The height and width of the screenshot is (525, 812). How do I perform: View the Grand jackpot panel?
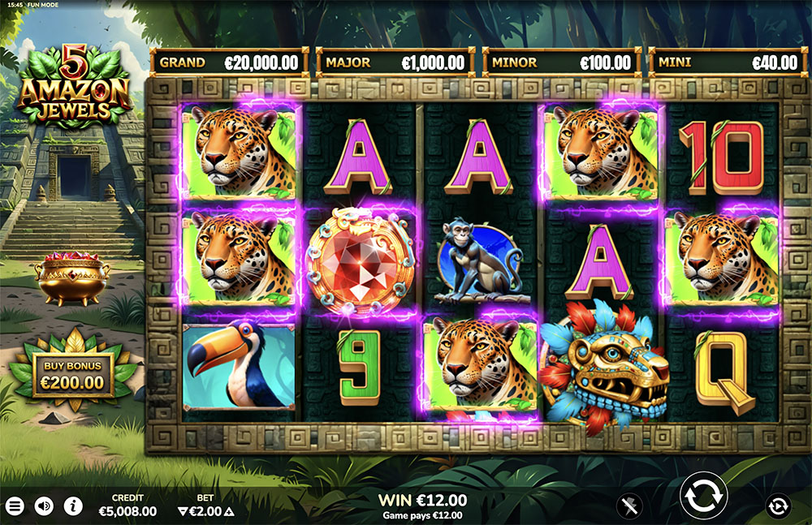coord(230,62)
